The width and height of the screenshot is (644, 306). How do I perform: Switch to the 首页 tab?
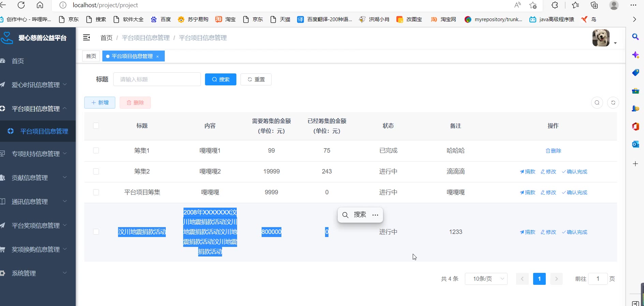91,56
